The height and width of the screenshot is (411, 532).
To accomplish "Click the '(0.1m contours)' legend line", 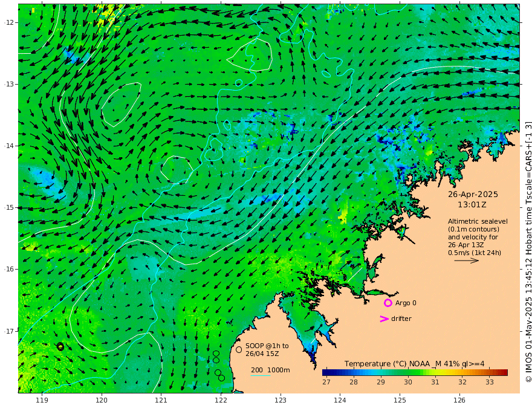I will point(473,229).
